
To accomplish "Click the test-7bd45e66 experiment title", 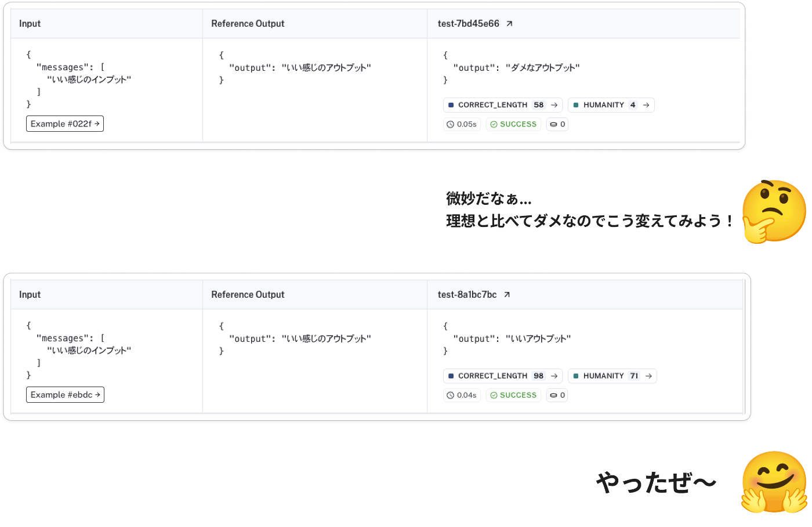I will 468,24.
